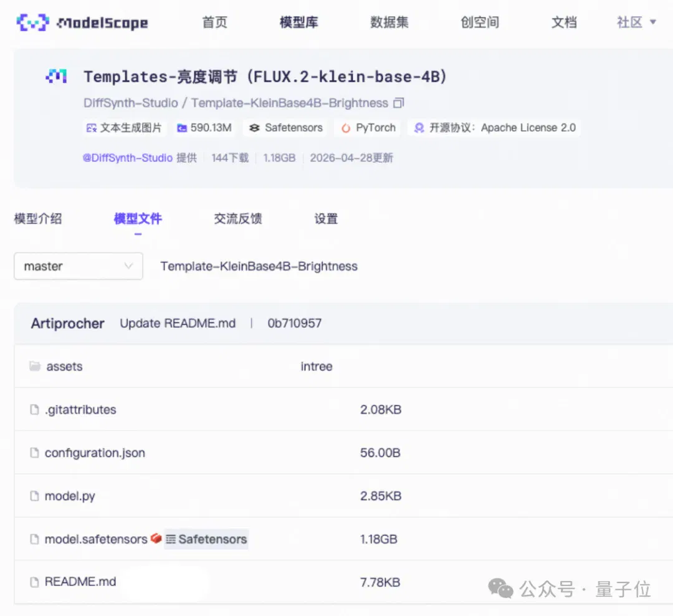
Task: Switch to the 模型介绍 tab
Action: click(38, 219)
